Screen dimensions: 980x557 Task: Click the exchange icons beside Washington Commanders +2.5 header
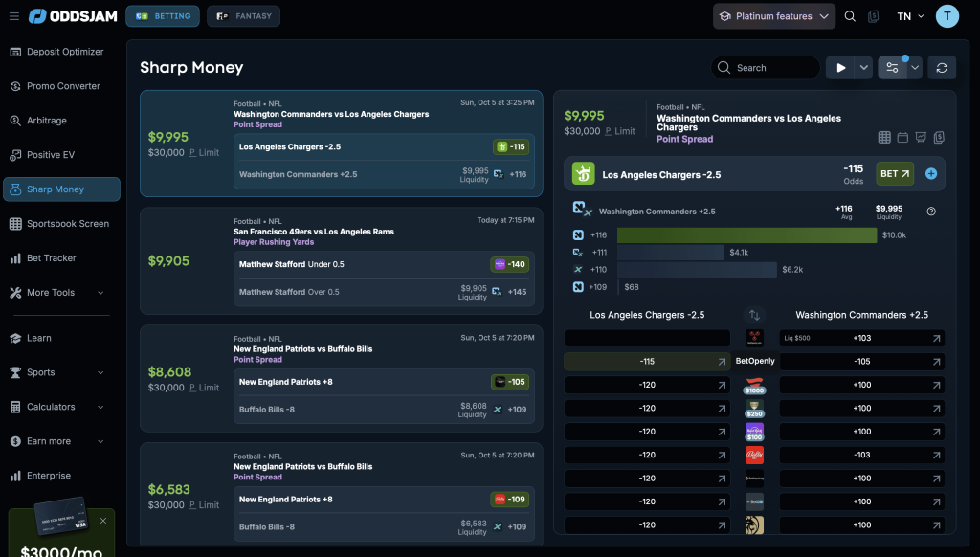pyautogui.click(x=583, y=209)
